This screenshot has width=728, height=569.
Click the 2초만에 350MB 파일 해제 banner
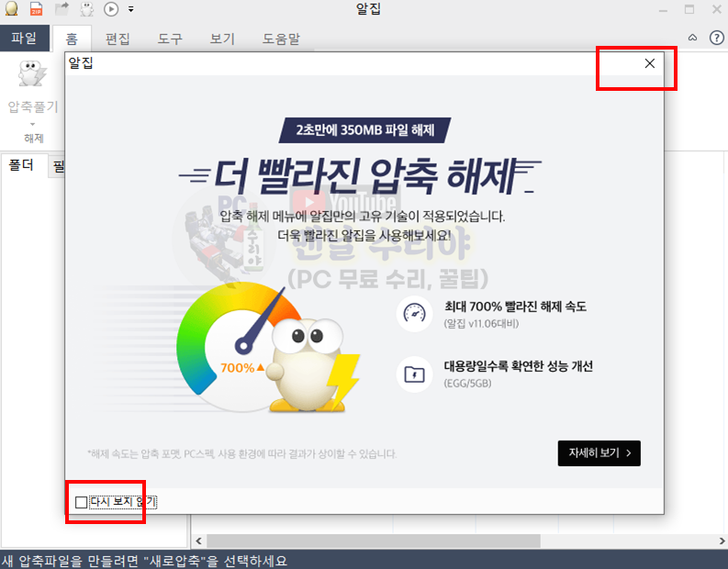pyautogui.click(x=365, y=130)
